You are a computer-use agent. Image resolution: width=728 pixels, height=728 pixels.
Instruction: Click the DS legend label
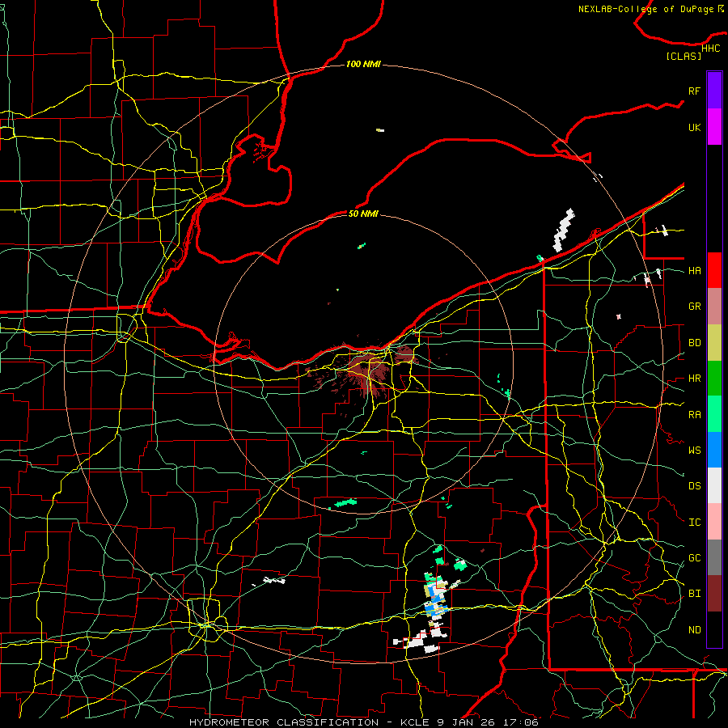pyautogui.click(x=695, y=486)
